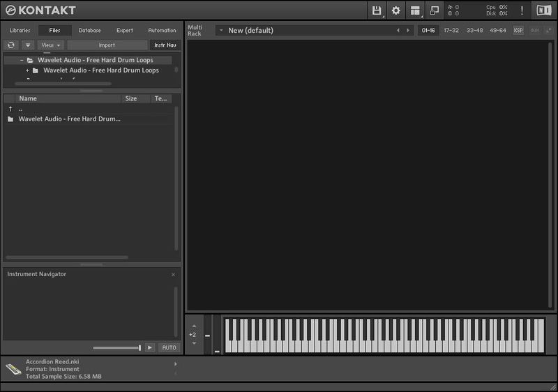Toggle the AUTO preview button

(169, 347)
